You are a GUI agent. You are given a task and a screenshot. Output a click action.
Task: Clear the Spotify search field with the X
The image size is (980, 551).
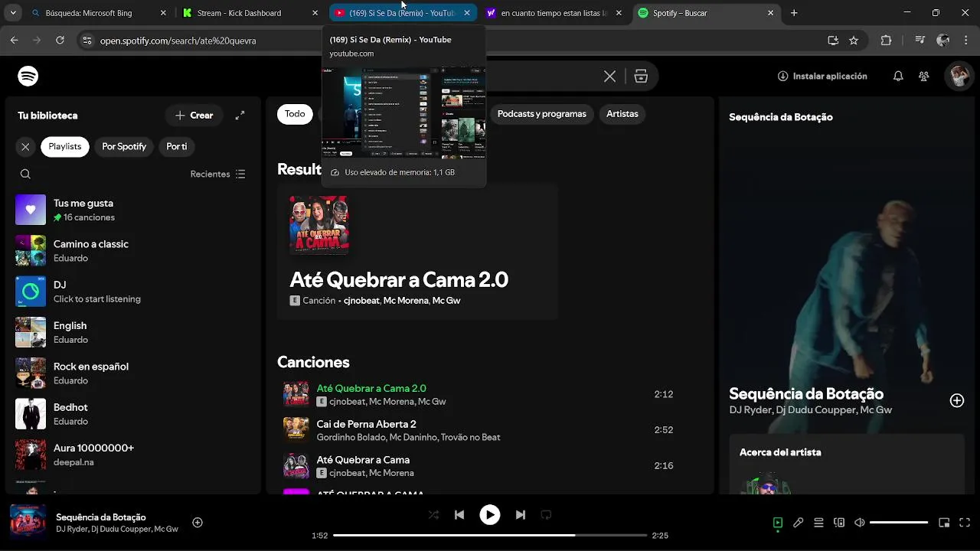click(609, 77)
